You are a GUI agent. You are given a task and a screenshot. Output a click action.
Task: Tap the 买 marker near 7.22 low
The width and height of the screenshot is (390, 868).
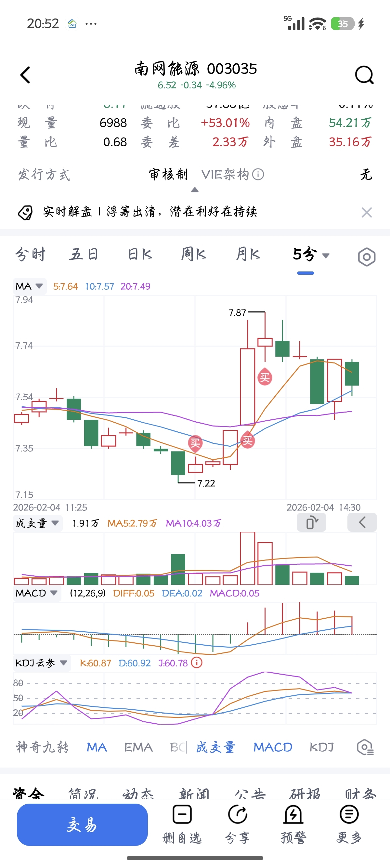(195, 443)
